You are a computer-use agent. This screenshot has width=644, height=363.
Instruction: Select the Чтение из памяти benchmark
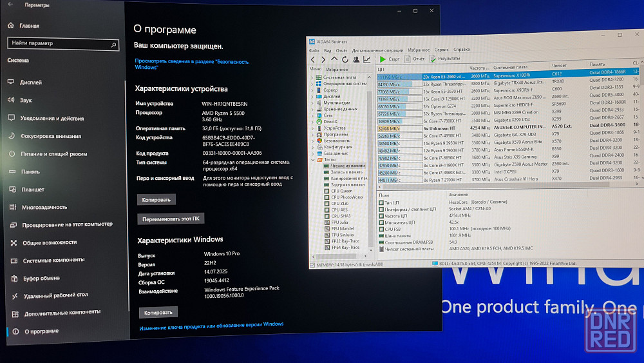coord(344,166)
